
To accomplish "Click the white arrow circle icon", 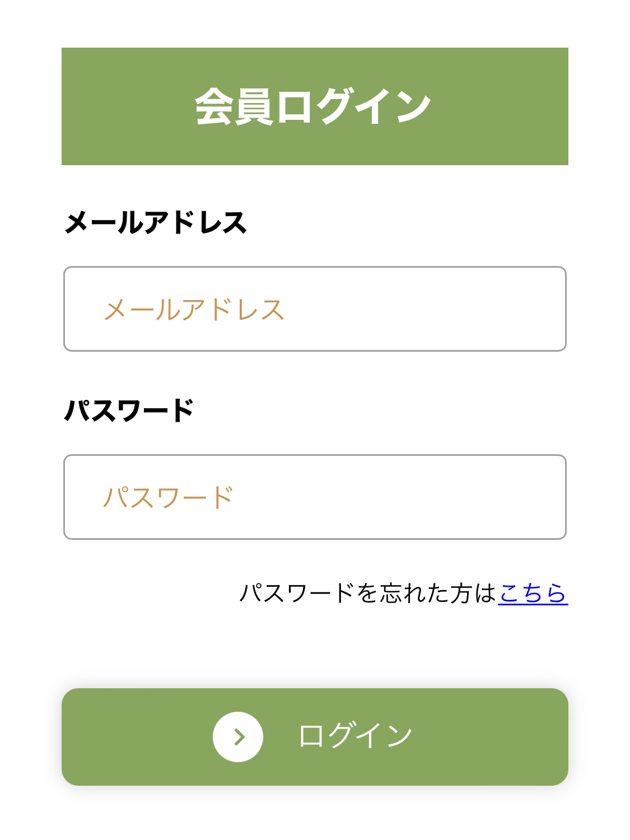I will [x=238, y=736].
